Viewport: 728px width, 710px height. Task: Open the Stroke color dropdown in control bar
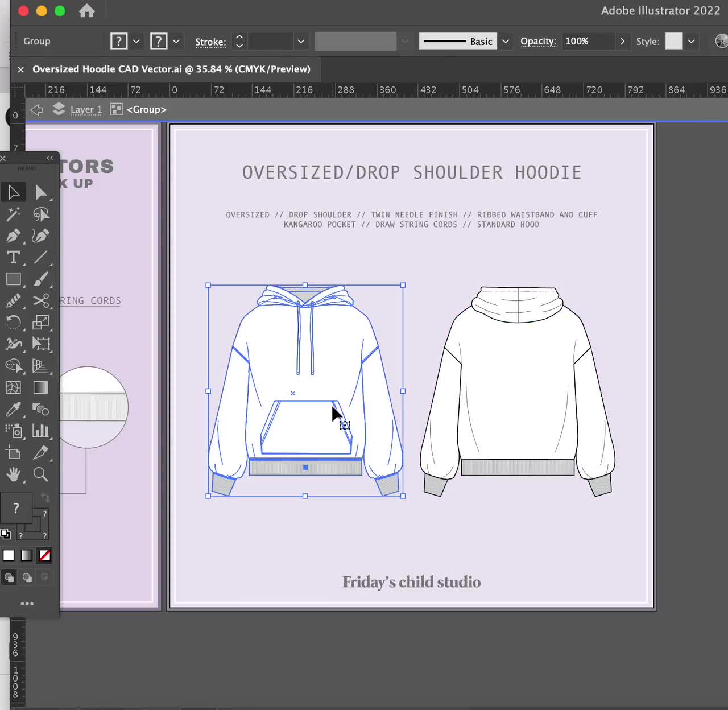[176, 41]
